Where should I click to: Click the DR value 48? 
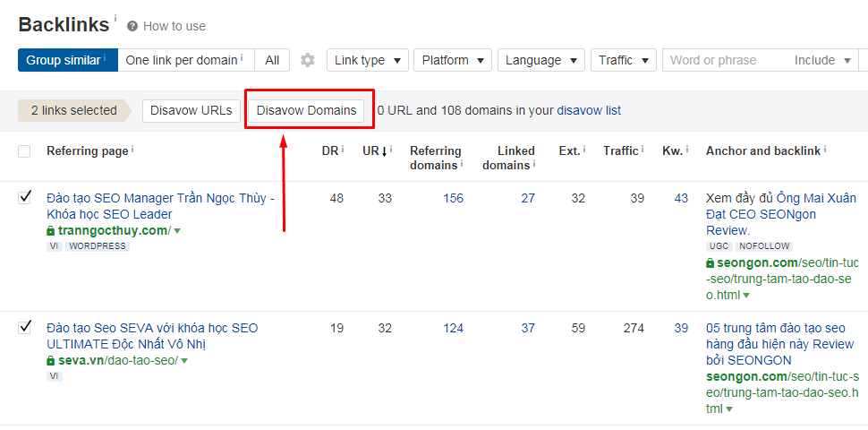pos(336,198)
